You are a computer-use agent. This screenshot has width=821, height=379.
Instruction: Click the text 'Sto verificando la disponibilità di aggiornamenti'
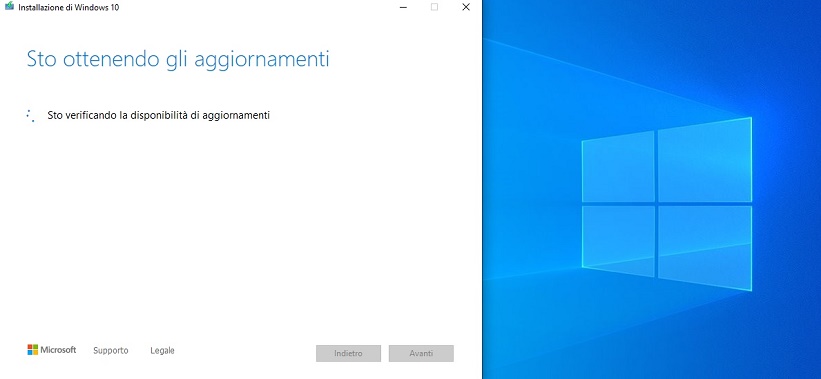pos(159,116)
